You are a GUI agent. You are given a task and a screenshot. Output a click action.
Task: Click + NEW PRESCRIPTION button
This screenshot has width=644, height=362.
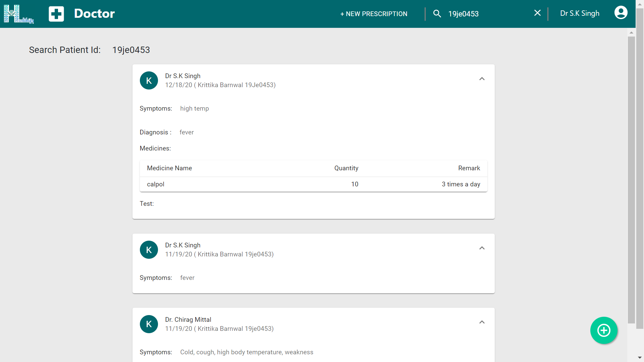click(374, 14)
